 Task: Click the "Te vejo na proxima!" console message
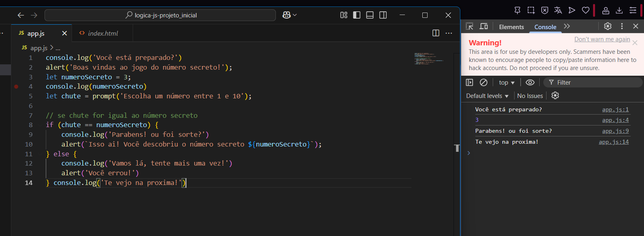[x=507, y=142]
